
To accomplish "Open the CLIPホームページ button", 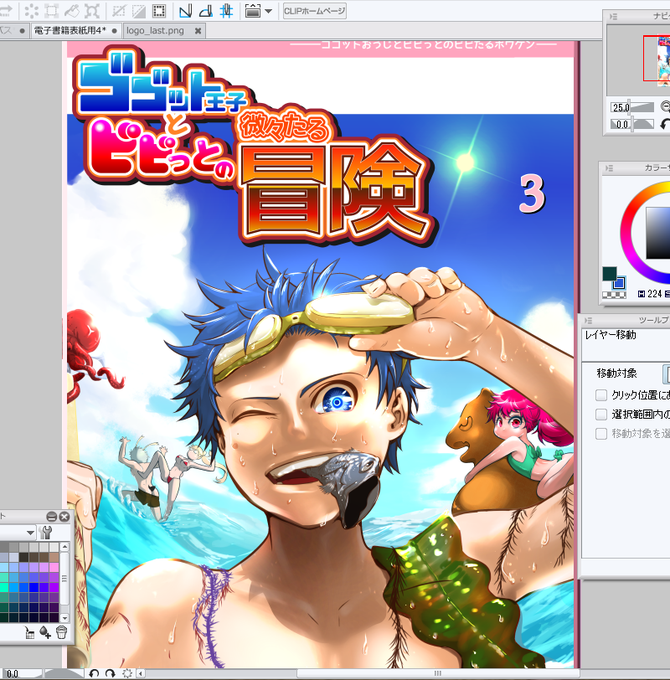I will pyautogui.click(x=314, y=11).
